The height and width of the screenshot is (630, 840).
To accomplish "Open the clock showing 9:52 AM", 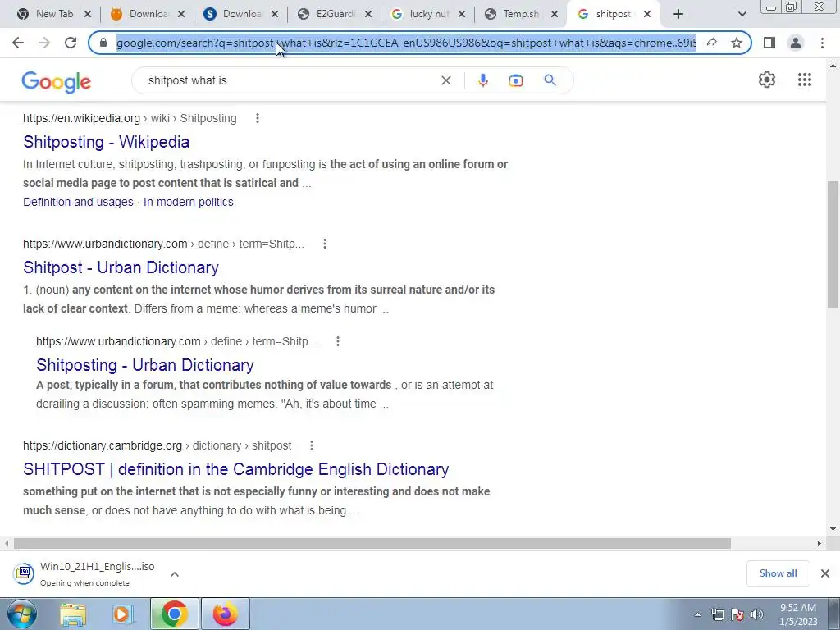I will pyautogui.click(x=798, y=614).
